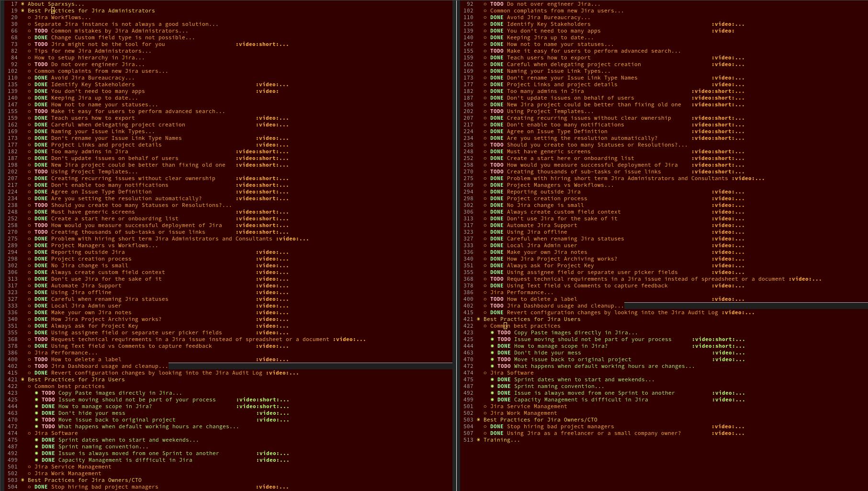Click How to manage scope in Jira, right pane
Image resolution: width=868 pixels, height=491 pixels.
tap(561, 346)
